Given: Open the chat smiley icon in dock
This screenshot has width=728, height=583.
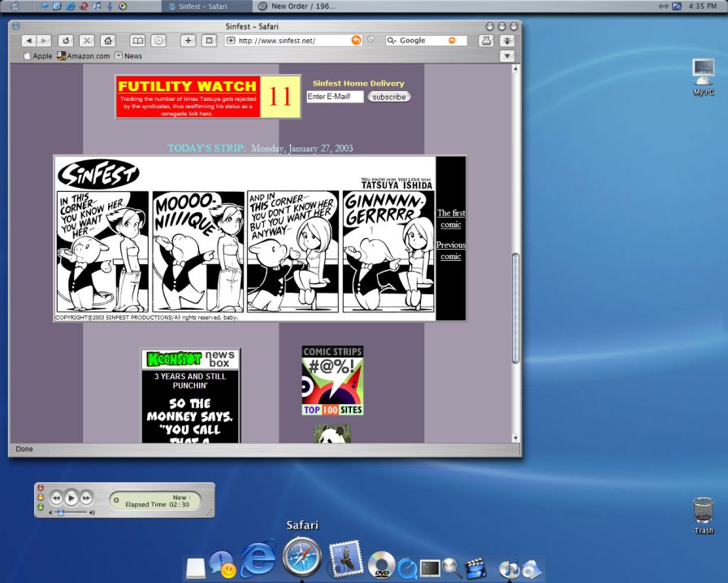Looking at the screenshot, I should tap(223, 564).
